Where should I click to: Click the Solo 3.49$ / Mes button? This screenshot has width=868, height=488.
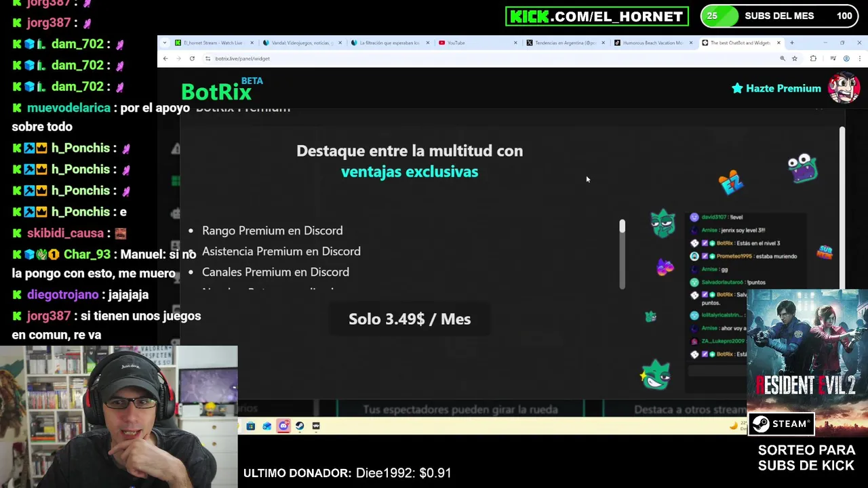click(x=410, y=319)
